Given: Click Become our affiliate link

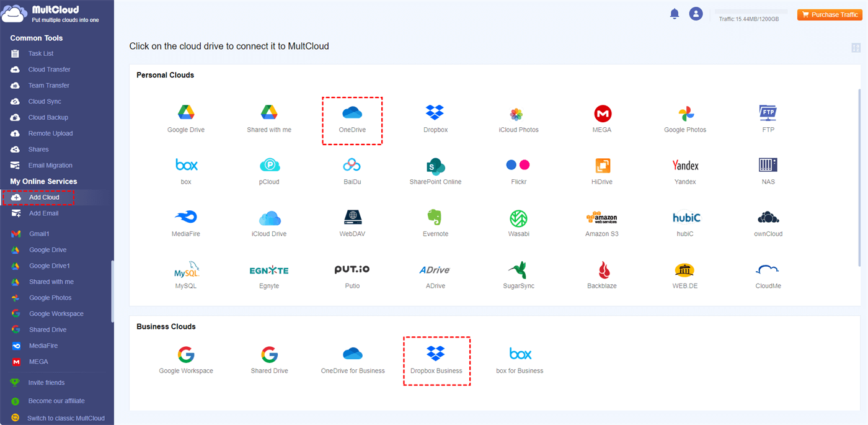Looking at the screenshot, I should click(56, 401).
